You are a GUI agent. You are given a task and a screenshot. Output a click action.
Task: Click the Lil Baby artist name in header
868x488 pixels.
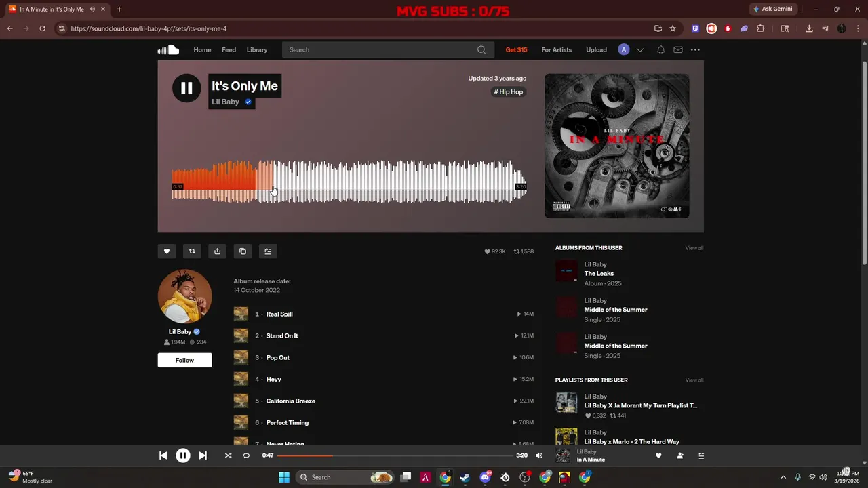pos(225,102)
